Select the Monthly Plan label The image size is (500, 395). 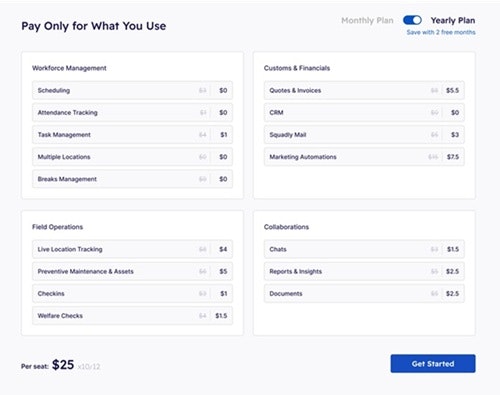coord(367,21)
